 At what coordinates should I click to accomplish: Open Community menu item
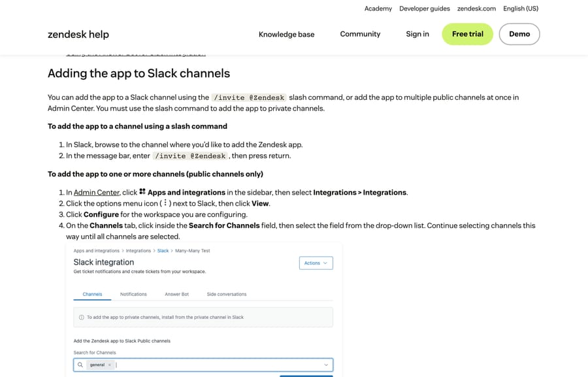point(360,34)
